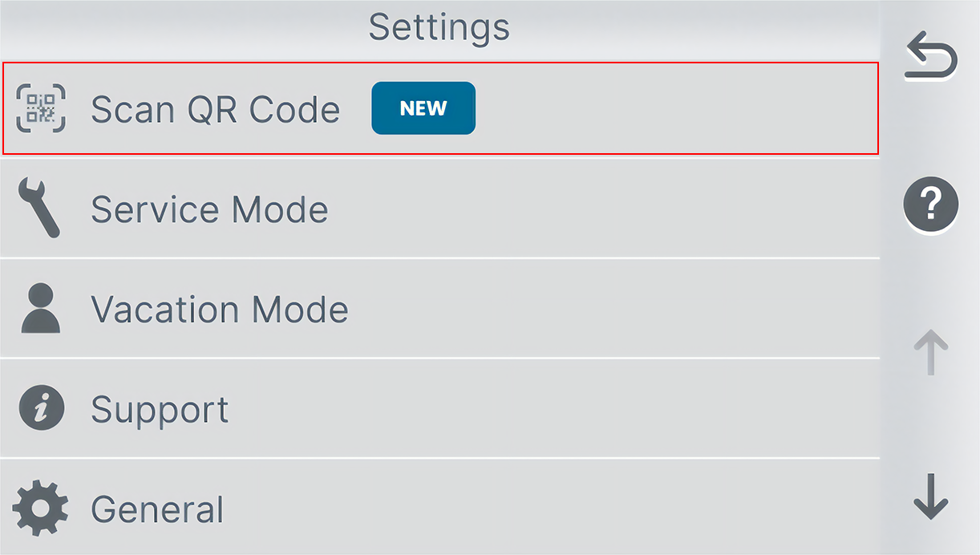Move the list down with the down arrow
Image resolution: width=980 pixels, height=555 pixels.
coord(931,496)
